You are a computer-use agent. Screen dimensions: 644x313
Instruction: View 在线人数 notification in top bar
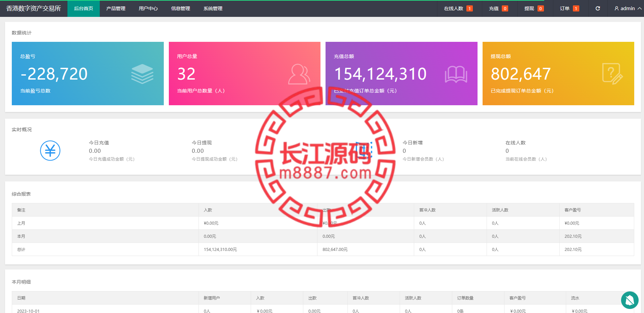point(458,8)
